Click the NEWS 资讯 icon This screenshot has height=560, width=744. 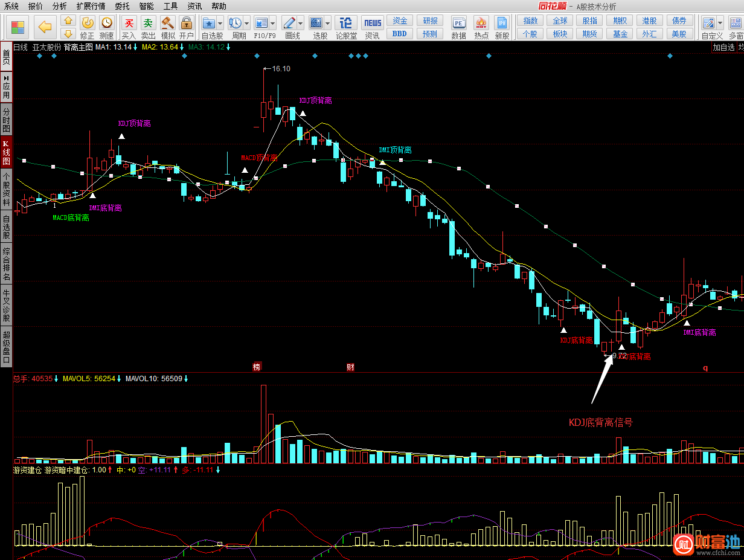(x=373, y=24)
